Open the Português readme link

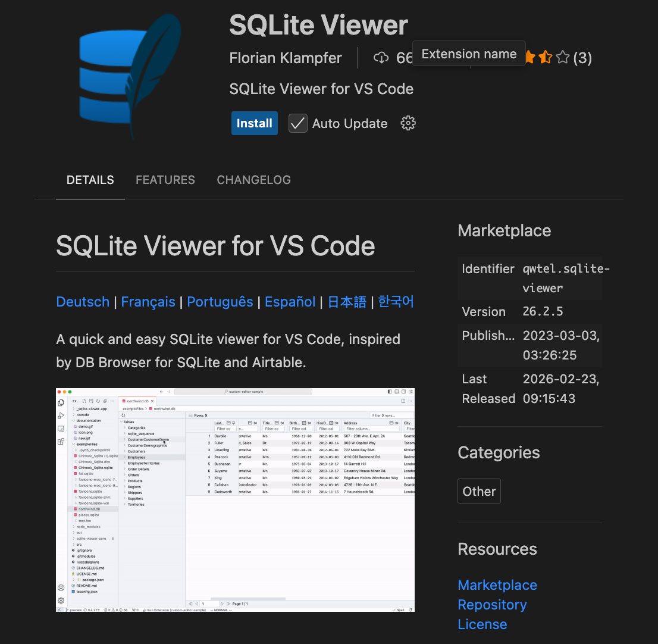[x=220, y=302]
